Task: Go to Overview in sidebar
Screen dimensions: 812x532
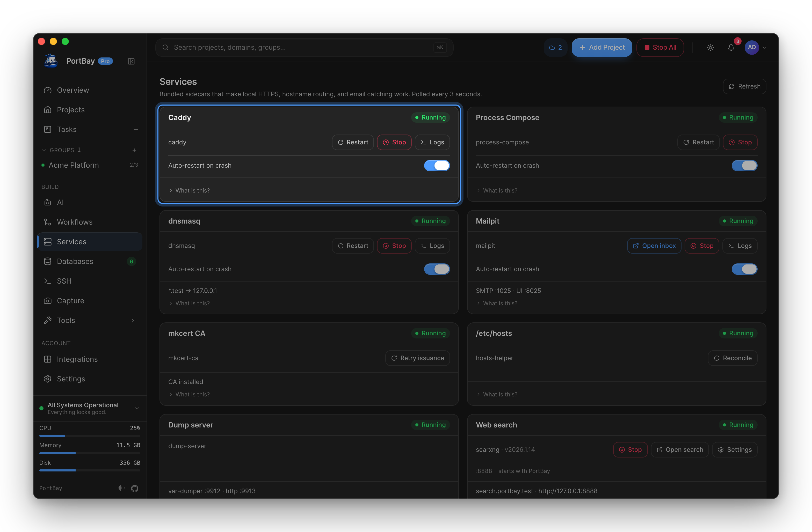Action: tap(90, 90)
